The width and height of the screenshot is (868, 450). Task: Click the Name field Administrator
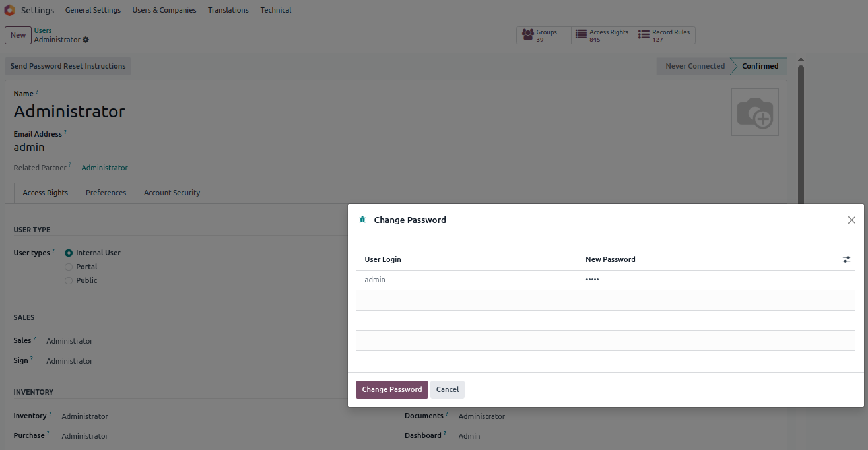(69, 112)
